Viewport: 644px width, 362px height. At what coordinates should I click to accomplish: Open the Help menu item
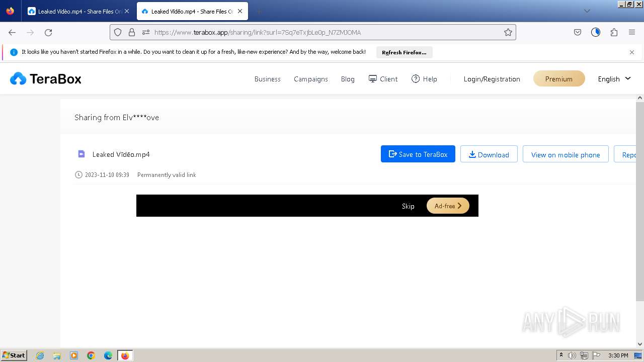point(424,79)
